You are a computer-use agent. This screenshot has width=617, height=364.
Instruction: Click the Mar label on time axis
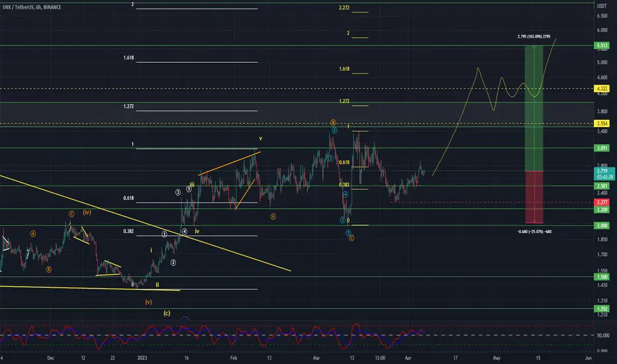[316, 358]
